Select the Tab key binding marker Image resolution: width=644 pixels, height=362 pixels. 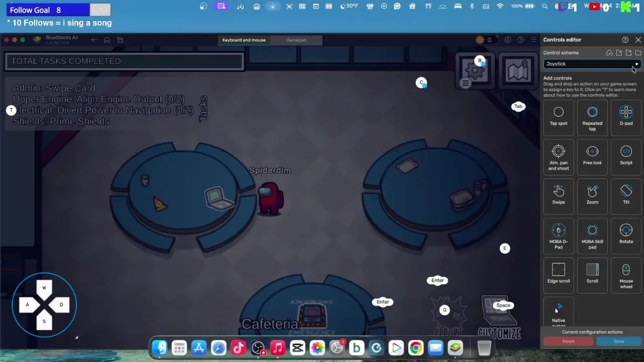518,107
